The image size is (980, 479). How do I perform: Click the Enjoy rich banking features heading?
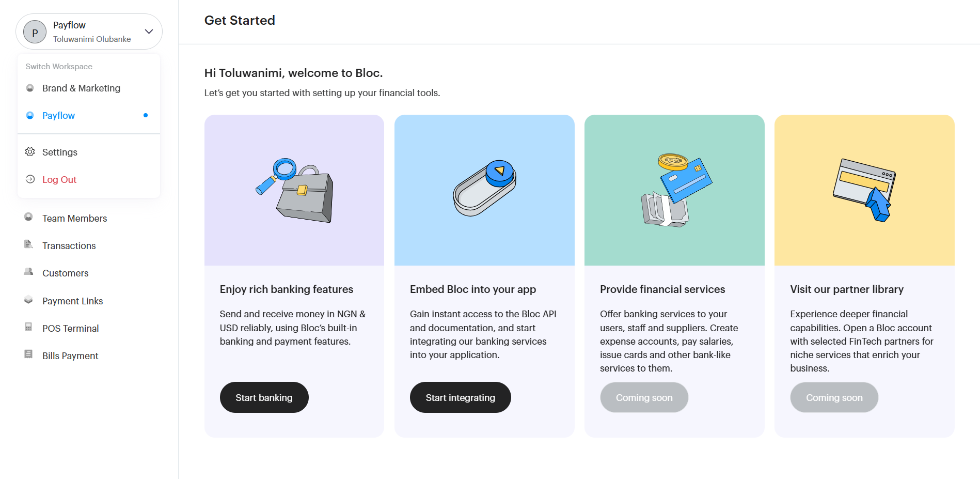pos(287,289)
